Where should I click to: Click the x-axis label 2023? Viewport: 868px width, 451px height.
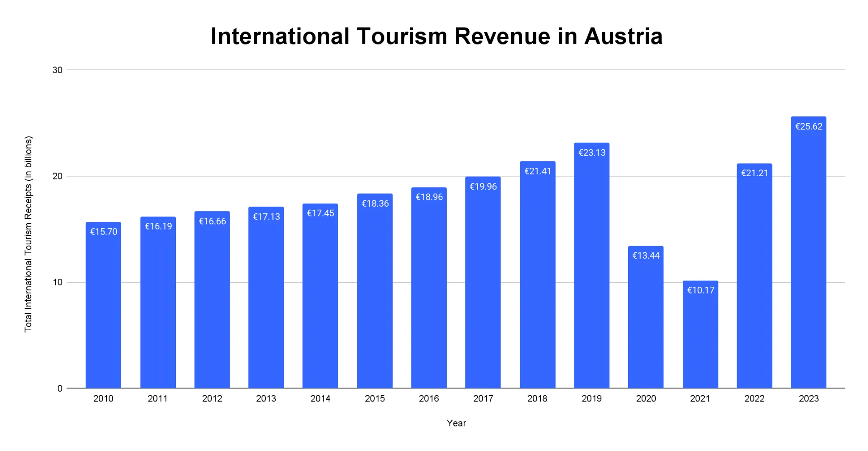coord(809,398)
